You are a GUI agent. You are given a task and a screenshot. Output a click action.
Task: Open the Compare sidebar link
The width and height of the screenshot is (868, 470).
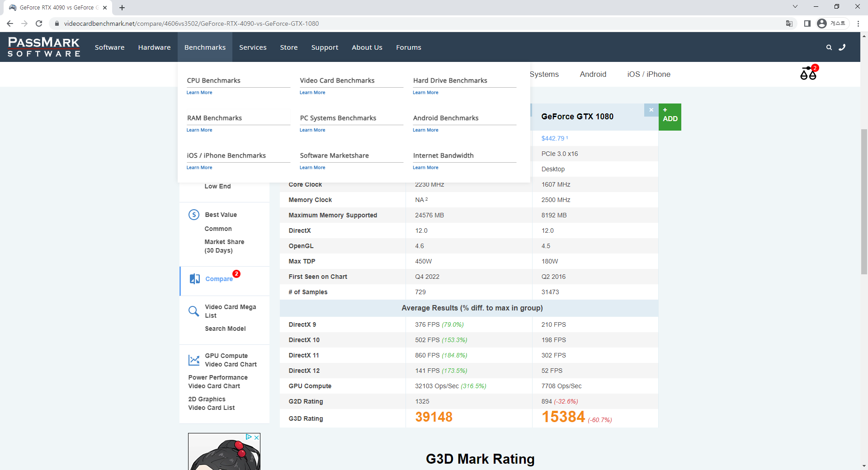219,279
